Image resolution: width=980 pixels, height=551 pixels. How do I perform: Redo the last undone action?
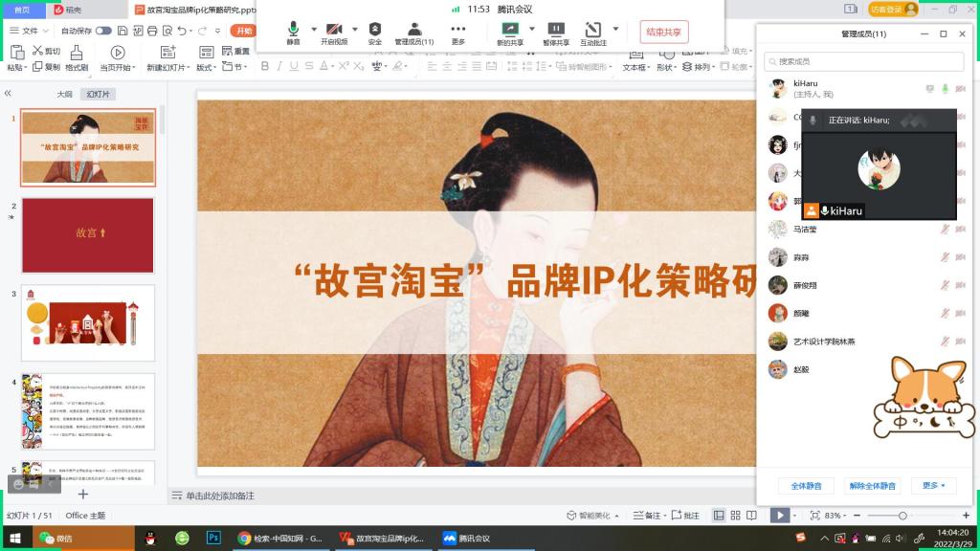pyautogui.click(x=202, y=31)
